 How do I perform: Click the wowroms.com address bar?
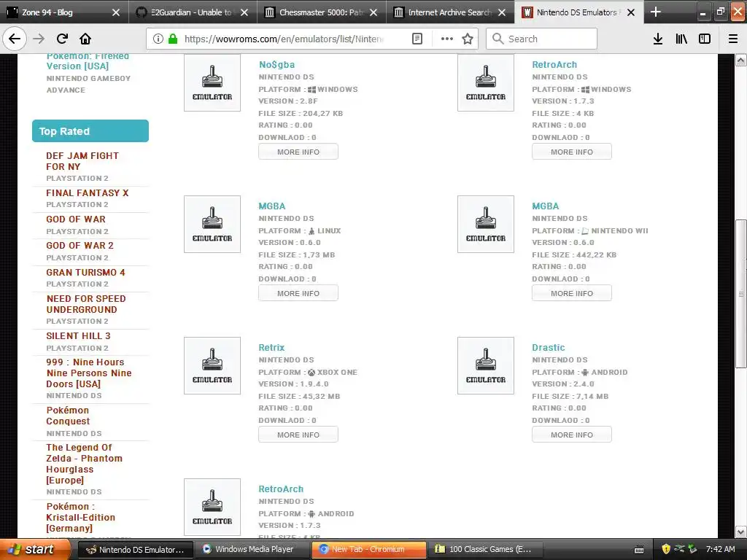[284, 39]
